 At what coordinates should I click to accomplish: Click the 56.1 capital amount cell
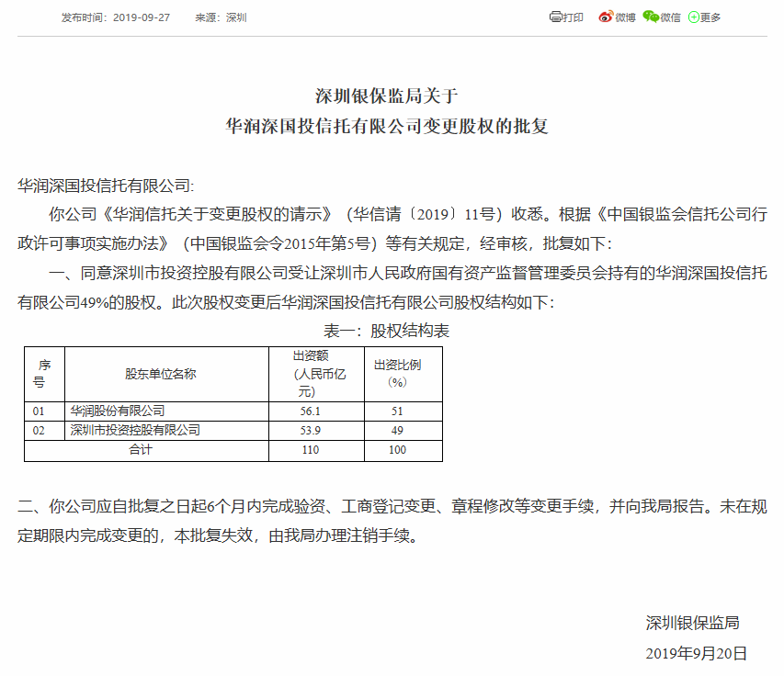point(316,411)
